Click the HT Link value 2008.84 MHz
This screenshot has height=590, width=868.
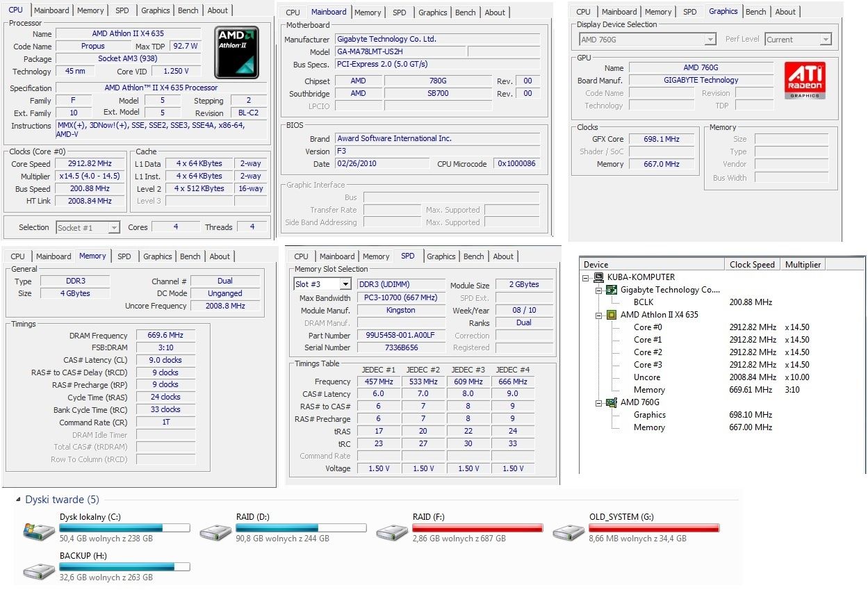pos(90,202)
